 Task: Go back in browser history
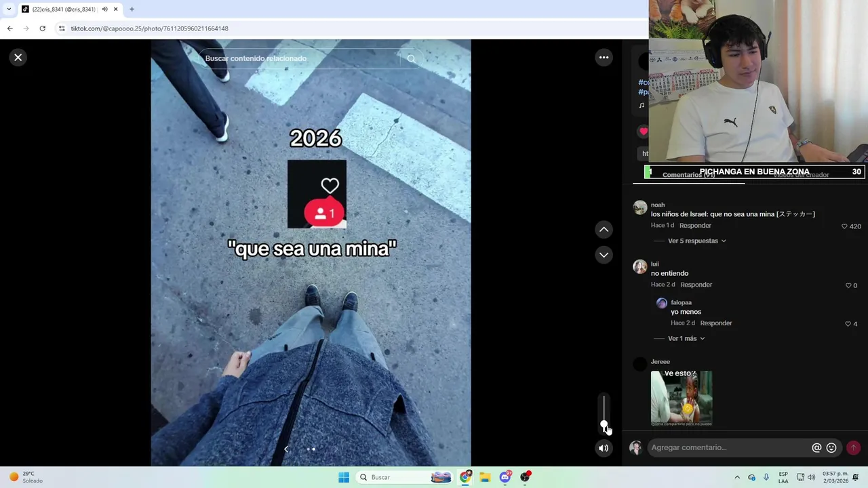(10, 28)
